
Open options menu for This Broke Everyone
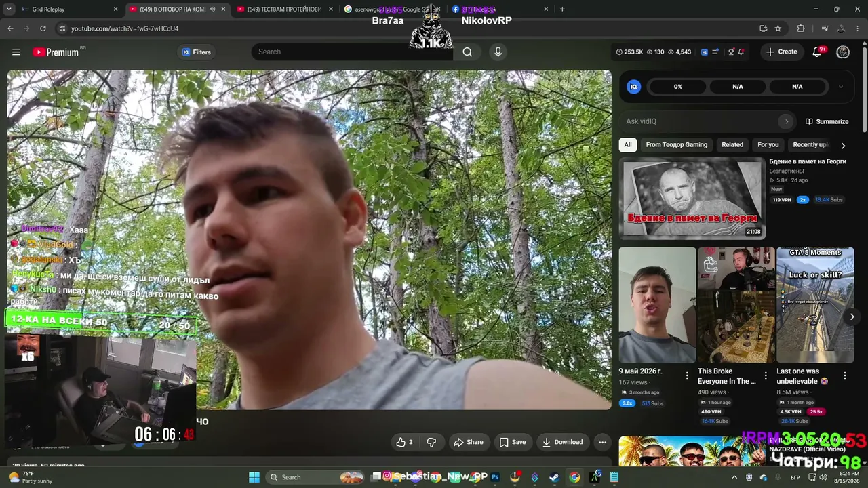pos(766,375)
